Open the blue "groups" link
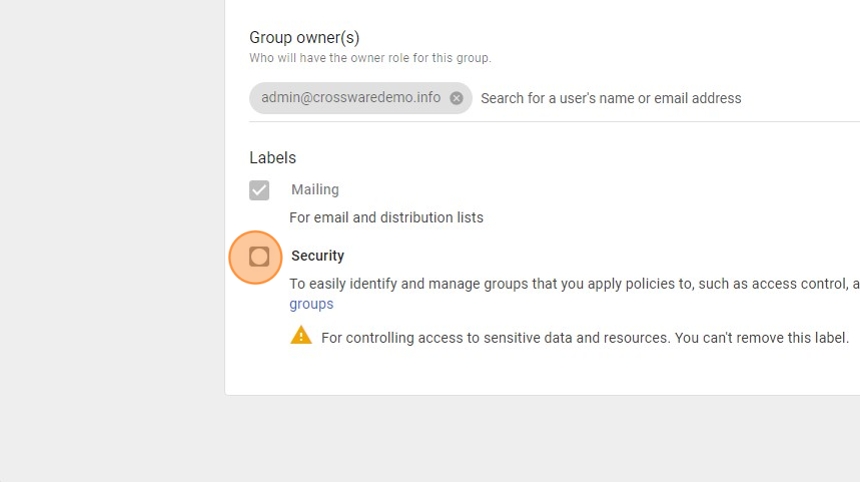 pos(311,304)
